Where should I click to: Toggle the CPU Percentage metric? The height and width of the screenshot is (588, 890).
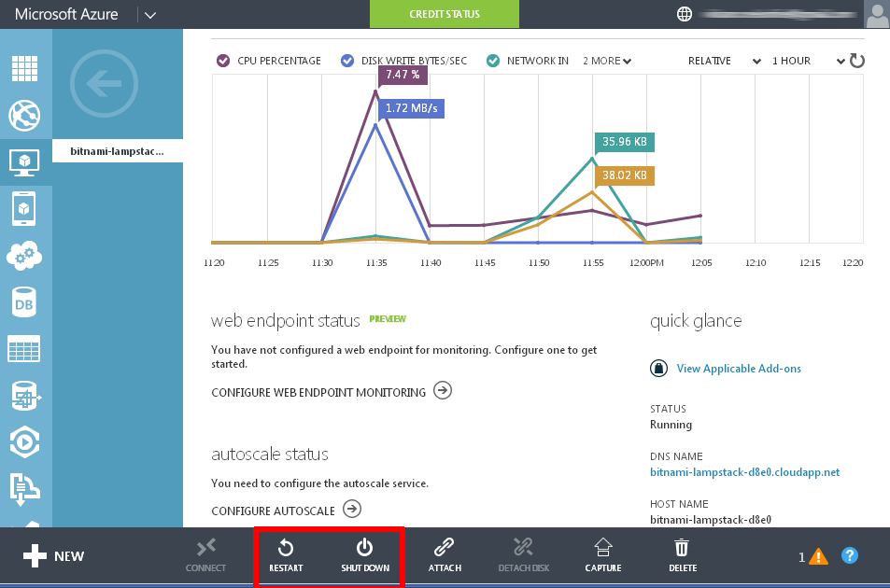pyautogui.click(x=223, y=61)
